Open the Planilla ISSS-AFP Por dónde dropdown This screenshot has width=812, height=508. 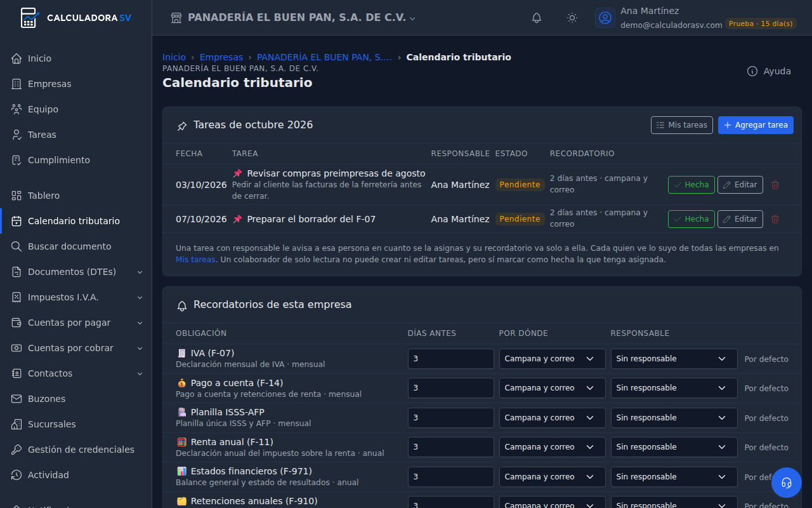coord(553,418)
